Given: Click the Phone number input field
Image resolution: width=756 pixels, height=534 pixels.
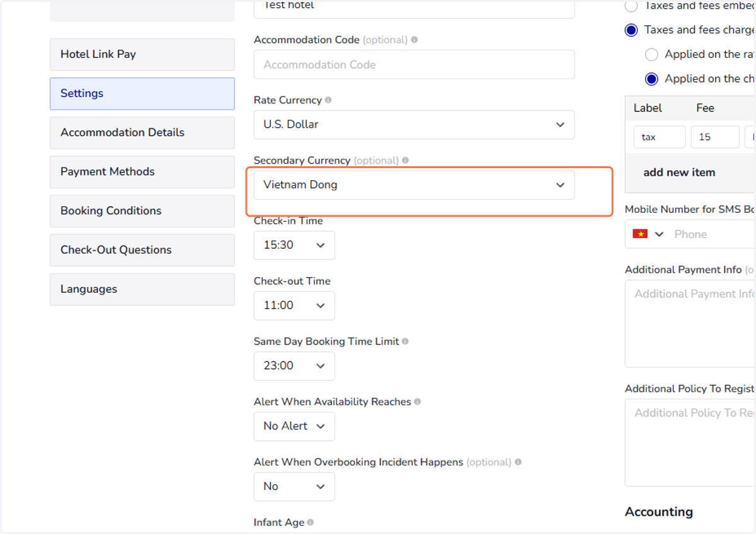Looking at the screenshot, I should (x=712, y=234).
